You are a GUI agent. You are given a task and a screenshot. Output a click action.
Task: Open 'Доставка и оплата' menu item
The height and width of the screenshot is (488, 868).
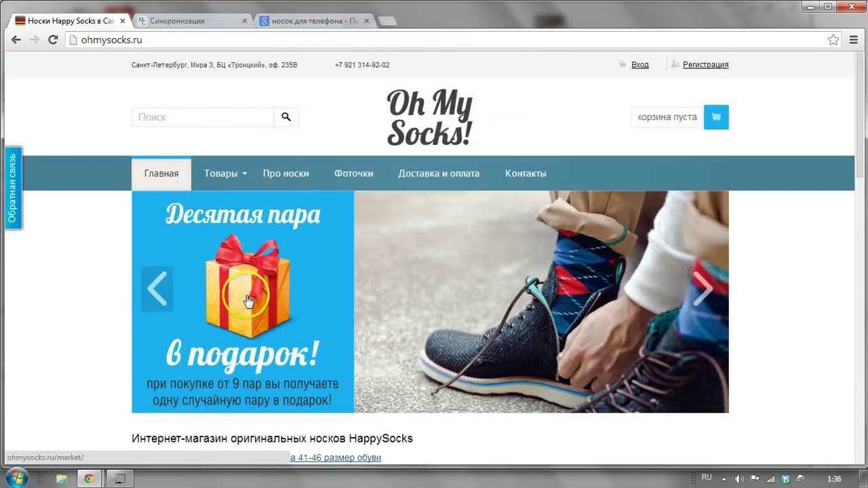click(x=439, y=174)
